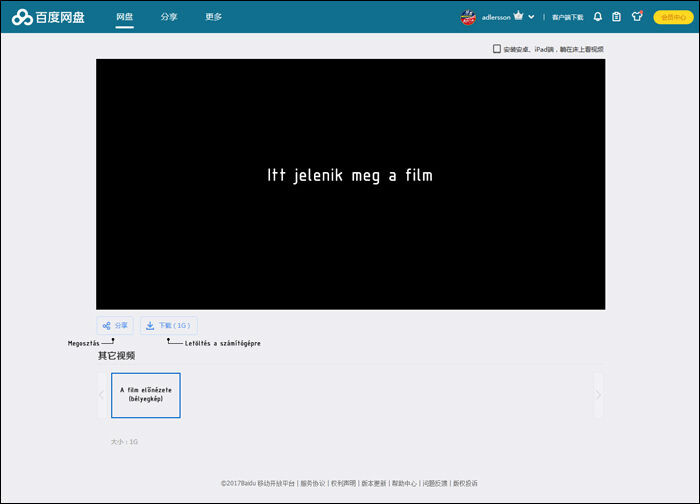The height and width of the screenshot is (504, 700).
Task: Click the VIP crown icon
Action: click(518, 16)
